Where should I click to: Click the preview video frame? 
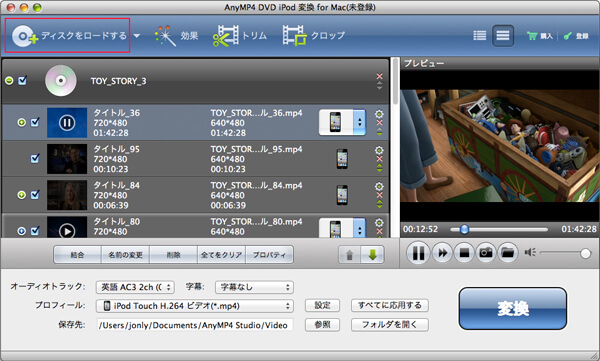[x=499, y=145]
